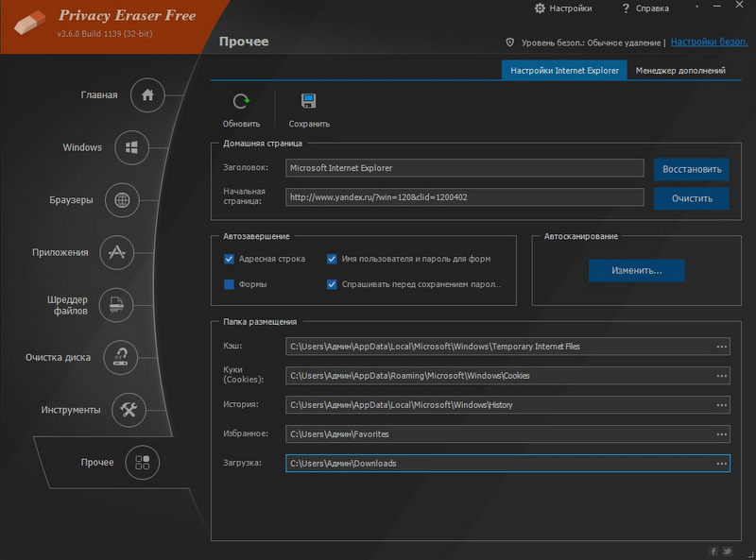Switch to Настройки Internet Explorer tab

(564, 71)
